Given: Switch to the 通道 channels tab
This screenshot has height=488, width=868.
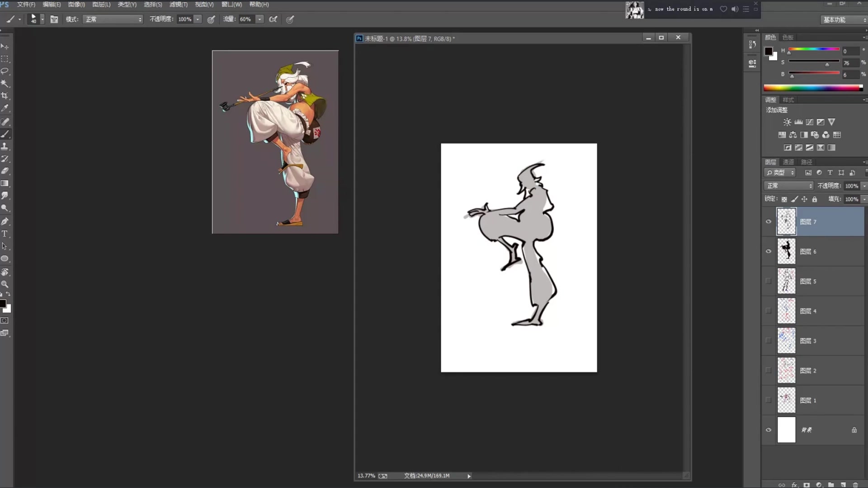Looking at the screenshot, I should pyautogui.click(x=788, y=162).
